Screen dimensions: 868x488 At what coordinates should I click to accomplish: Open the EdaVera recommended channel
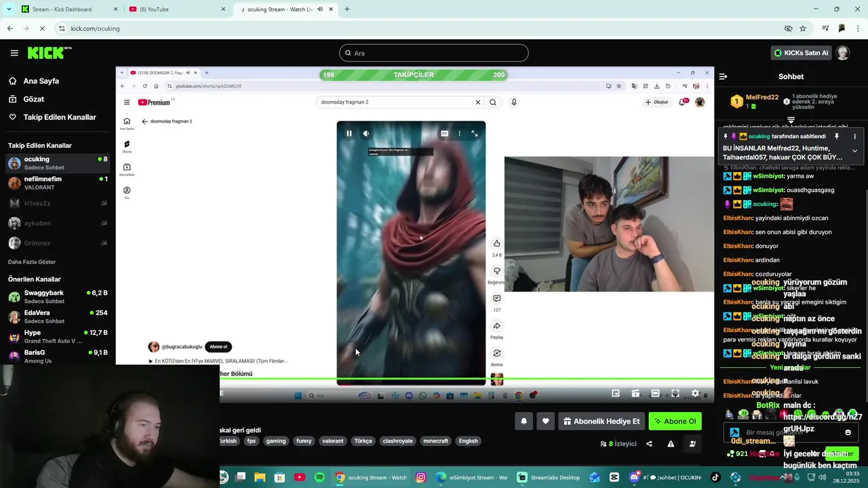58,317
